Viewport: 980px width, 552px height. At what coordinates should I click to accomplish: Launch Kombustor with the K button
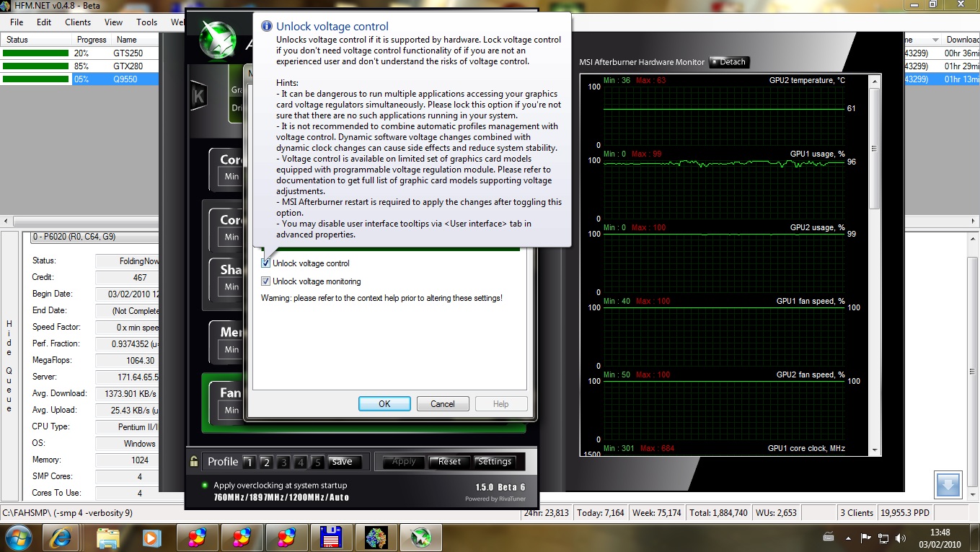(198, 97)
